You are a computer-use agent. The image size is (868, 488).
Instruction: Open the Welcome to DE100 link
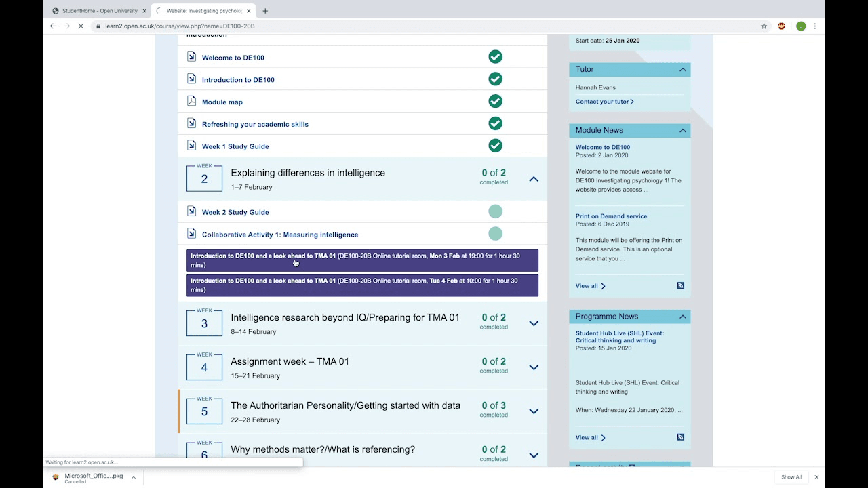click(233, 58)
